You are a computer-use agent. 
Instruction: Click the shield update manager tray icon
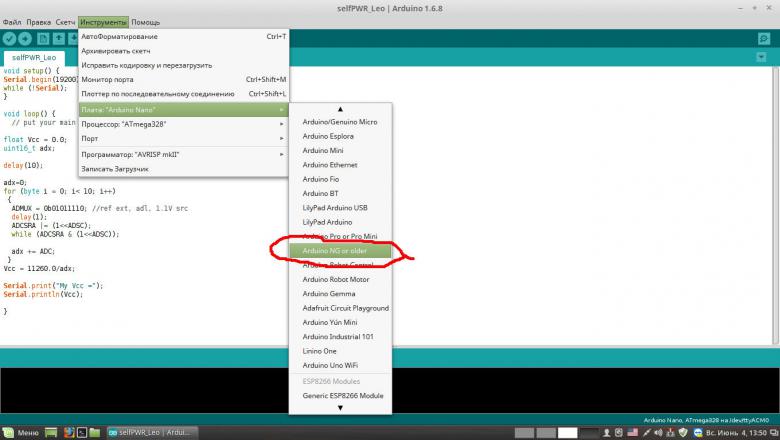tap(683, 433)
